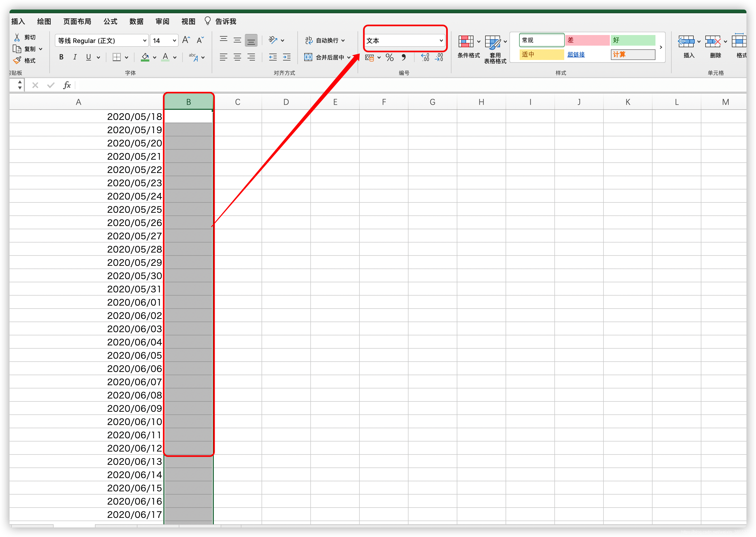This screenshot has width=756, height=537.
Task: Apply percent style
Action: point(390,58)
